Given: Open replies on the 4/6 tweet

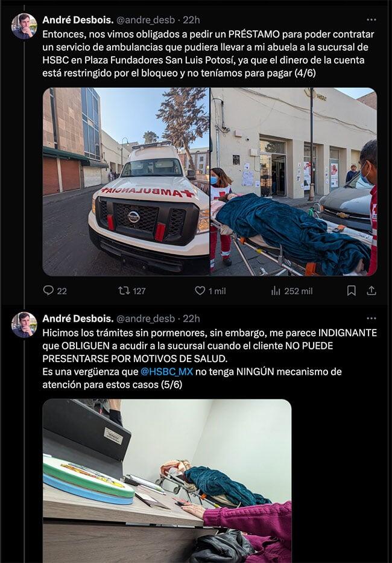Looking at the screenshot, I should pyautogui.click(x=54, y=291).
